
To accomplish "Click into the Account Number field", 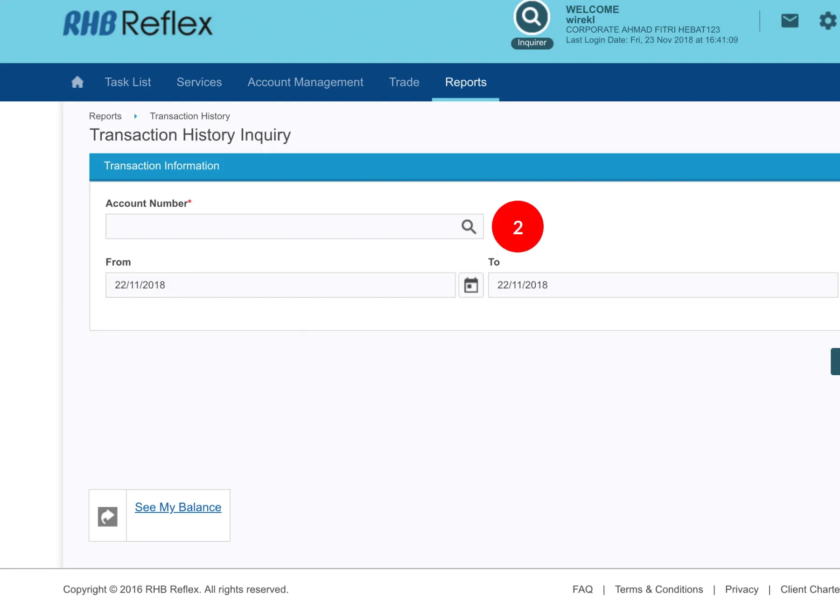I will tap(280, 227).
